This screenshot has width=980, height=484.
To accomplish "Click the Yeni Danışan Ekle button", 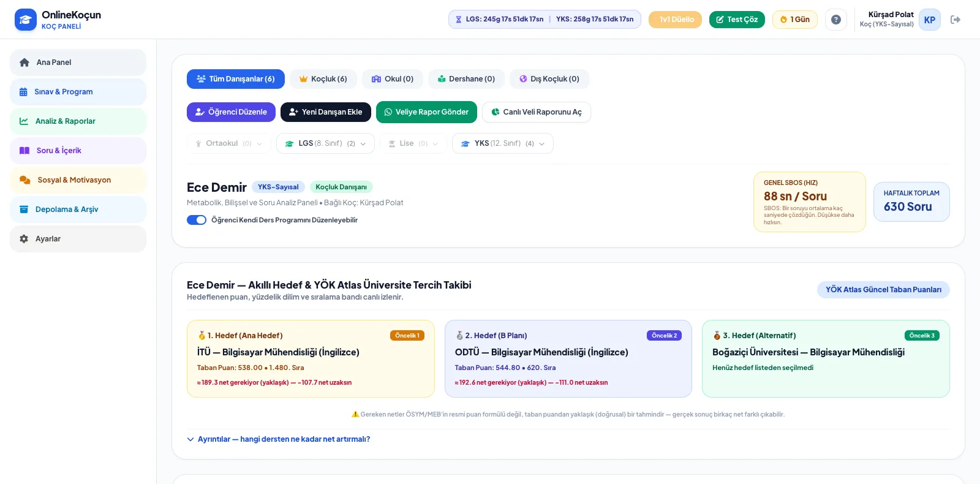I will point(326,112).
